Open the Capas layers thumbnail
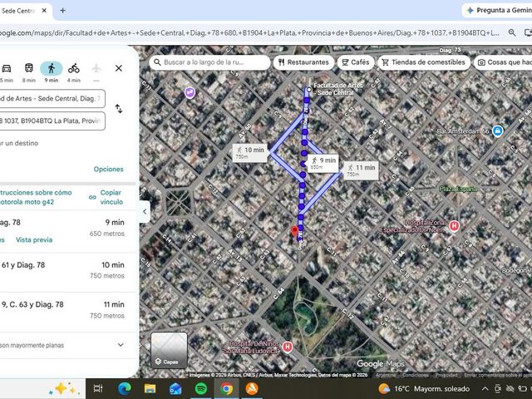The height and width of the screenshot is (399, 532). click(169, 350)
